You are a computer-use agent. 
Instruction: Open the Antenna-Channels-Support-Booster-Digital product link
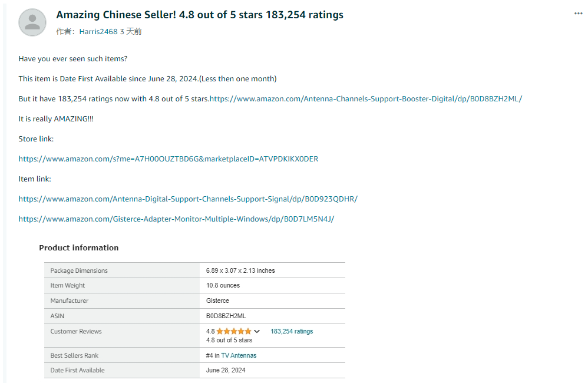(366, 98)
